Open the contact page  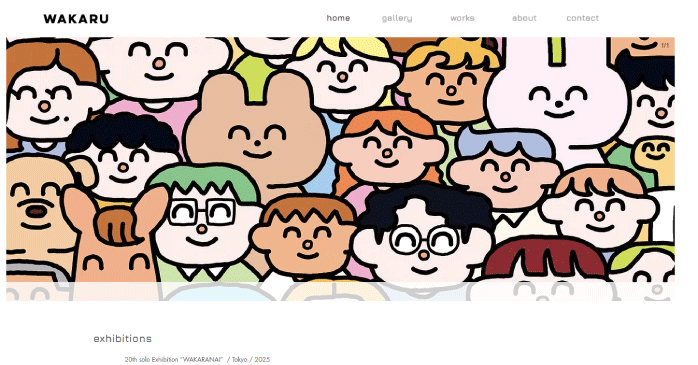click(x=582, y=18)
